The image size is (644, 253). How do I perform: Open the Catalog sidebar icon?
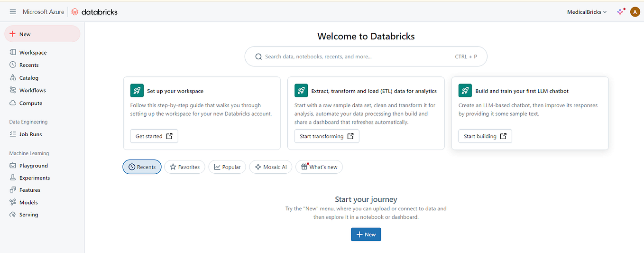(x=13, y=78)
